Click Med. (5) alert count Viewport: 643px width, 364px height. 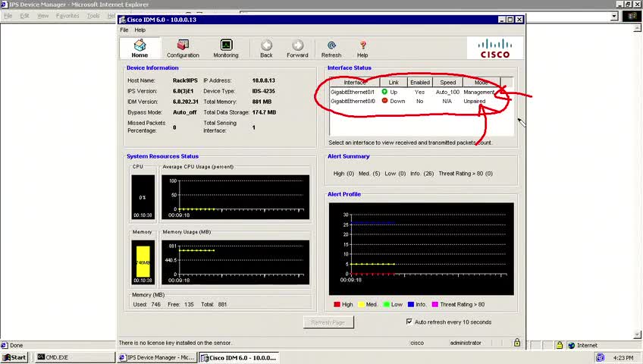point(369,174)
